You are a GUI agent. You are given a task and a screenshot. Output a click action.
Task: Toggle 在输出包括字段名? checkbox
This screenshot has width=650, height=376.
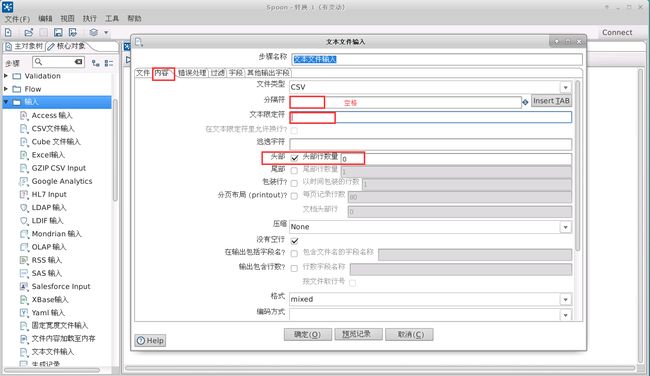(x=294, y=254)
